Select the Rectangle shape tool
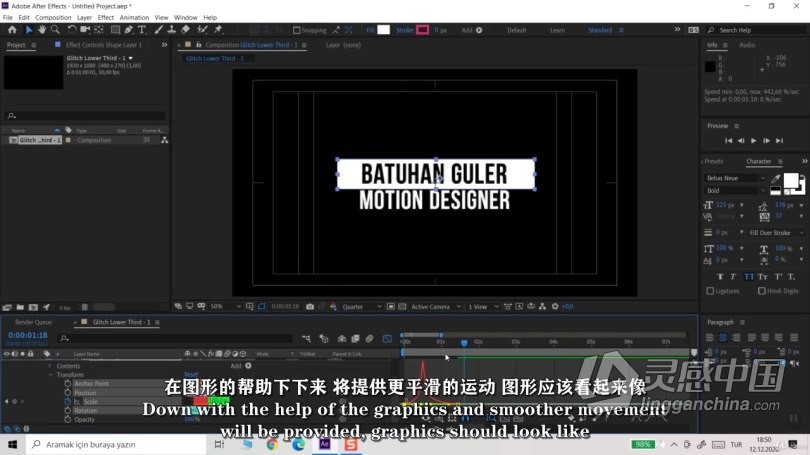Image resolution: width=810 pixels, height=455 pixels. coord(115,30)
